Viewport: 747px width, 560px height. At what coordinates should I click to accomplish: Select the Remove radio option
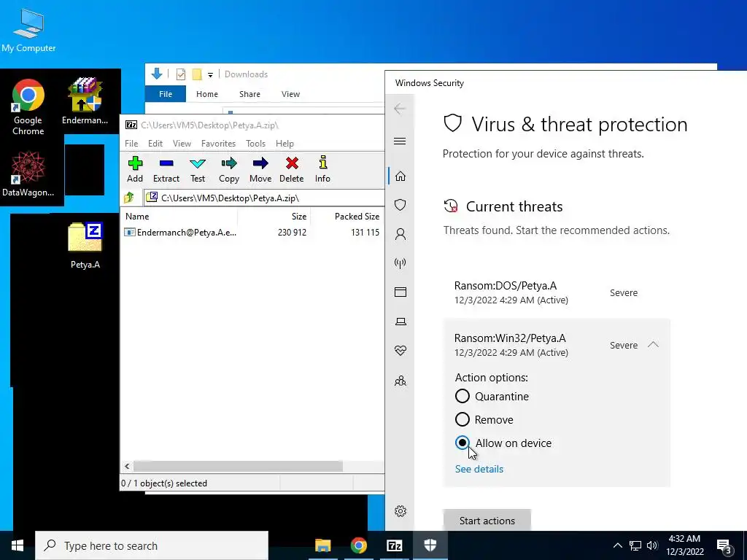[462, 419]
